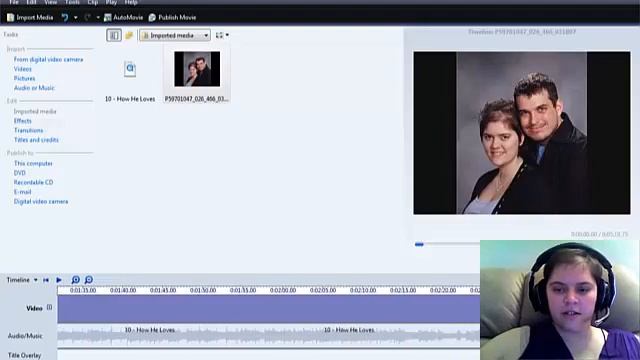The height and width of the screenshot is (360, 640).
Task: Publish to Recordable CD
Action: [33, 182]
